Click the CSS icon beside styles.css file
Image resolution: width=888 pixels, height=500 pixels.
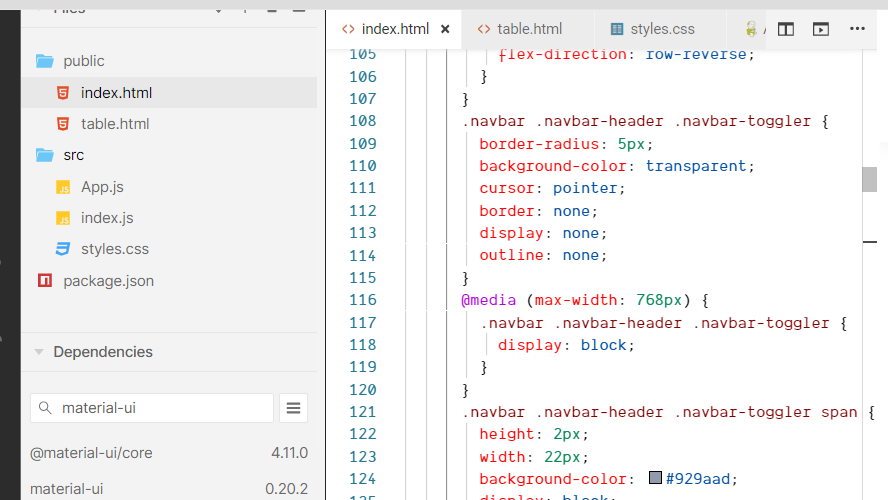(63, 249)
